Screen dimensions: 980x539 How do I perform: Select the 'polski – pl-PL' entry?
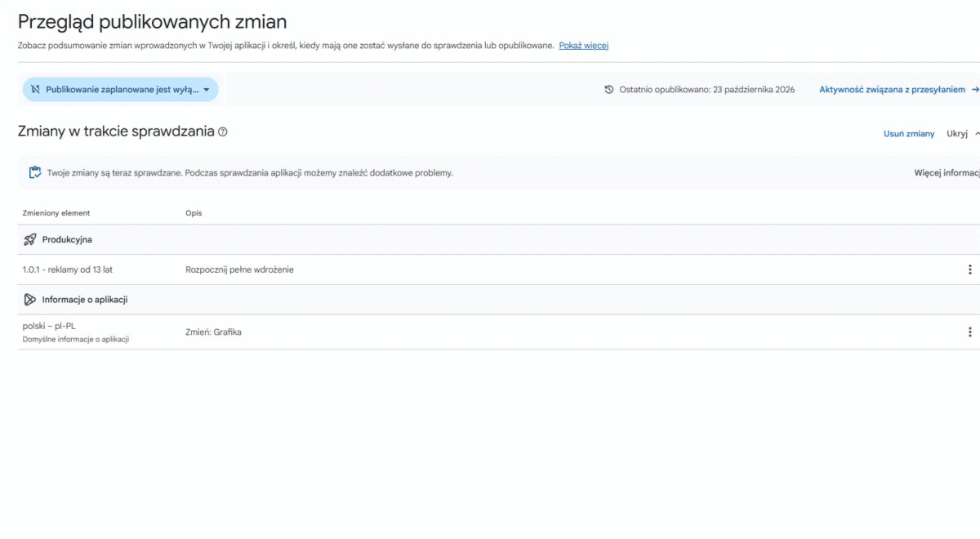(x=50, y=326)
